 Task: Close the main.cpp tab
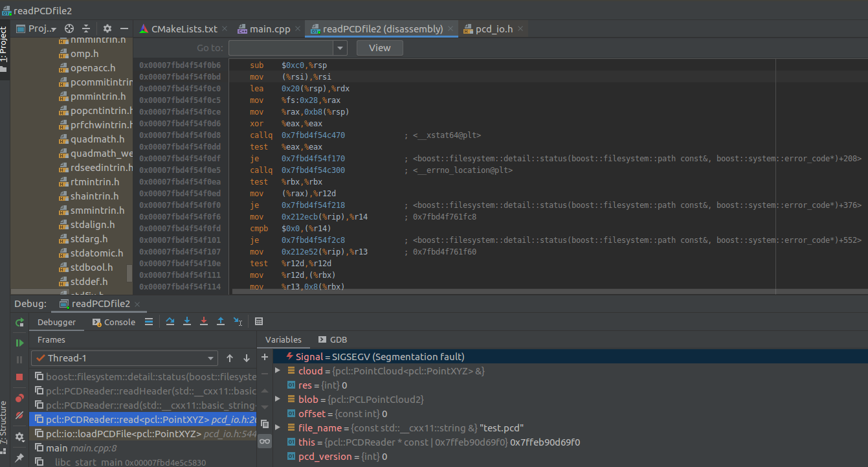(x=298, y=29)
